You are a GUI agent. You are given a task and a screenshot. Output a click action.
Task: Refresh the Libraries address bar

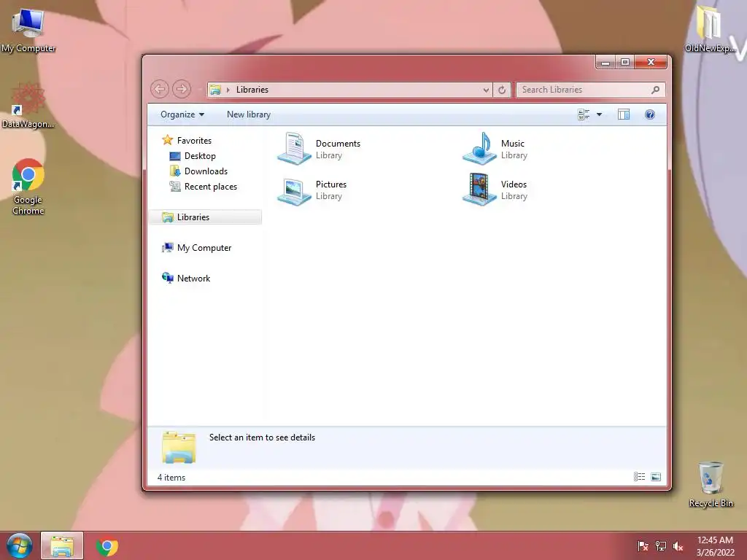click(x=502, y=90)
